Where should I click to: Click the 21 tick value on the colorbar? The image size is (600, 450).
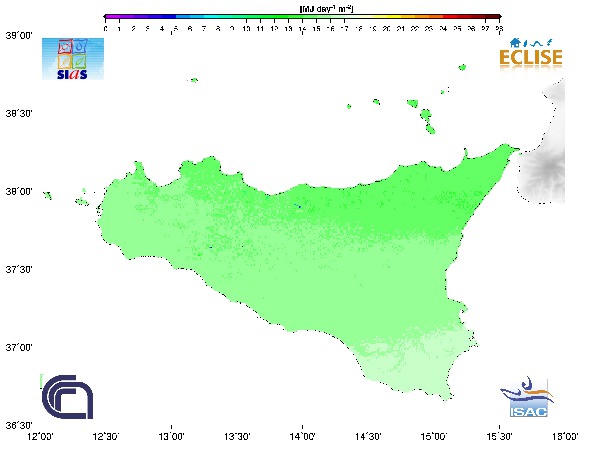(401, 29)
